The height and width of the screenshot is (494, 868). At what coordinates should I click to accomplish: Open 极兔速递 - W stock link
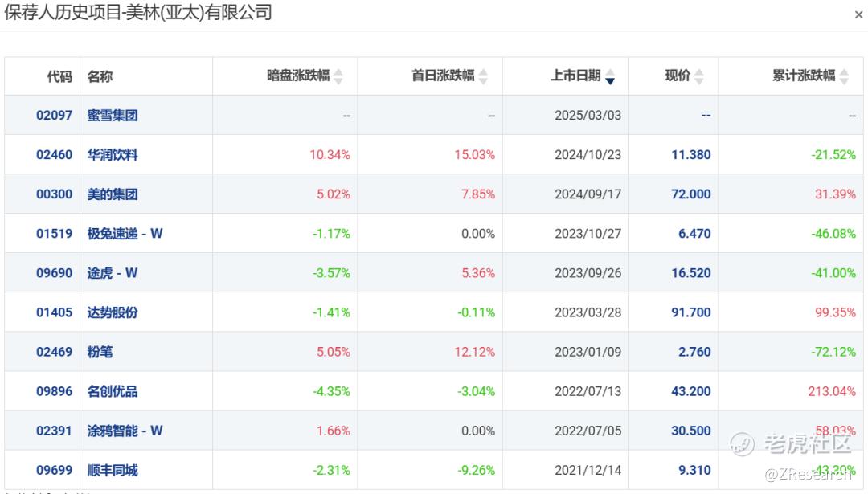click(125, 234)
